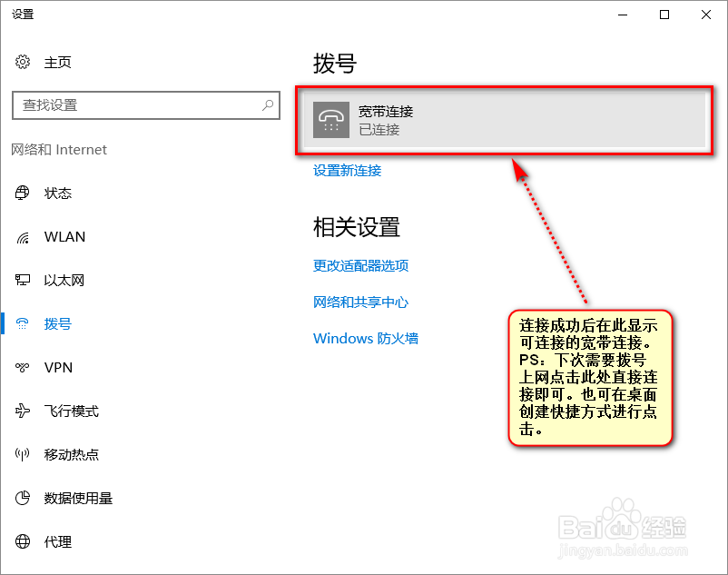
Task: Click the 代理 globe icon
Action: click(23, 541)
